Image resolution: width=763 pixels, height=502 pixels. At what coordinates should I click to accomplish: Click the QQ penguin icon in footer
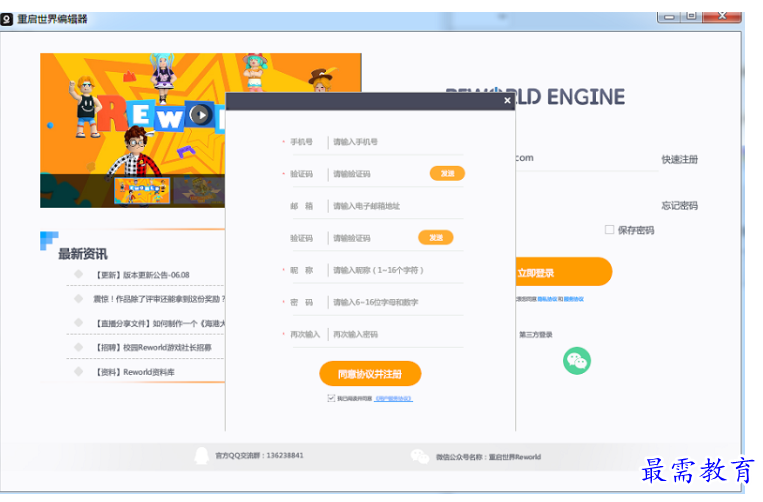point(201,456)
